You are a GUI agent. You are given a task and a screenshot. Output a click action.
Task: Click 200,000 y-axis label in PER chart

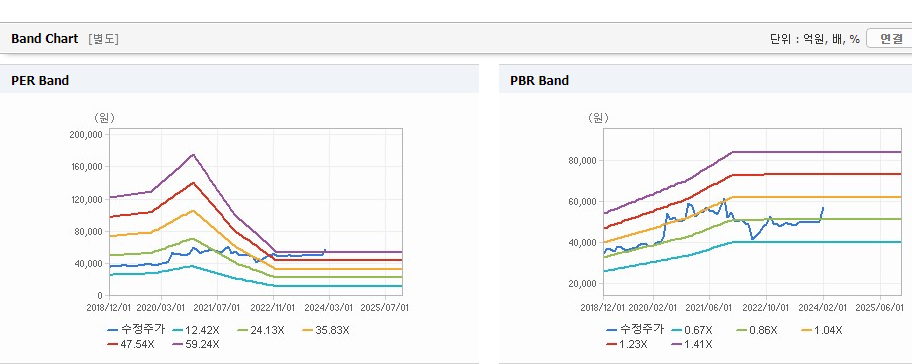tap(86, 134)
